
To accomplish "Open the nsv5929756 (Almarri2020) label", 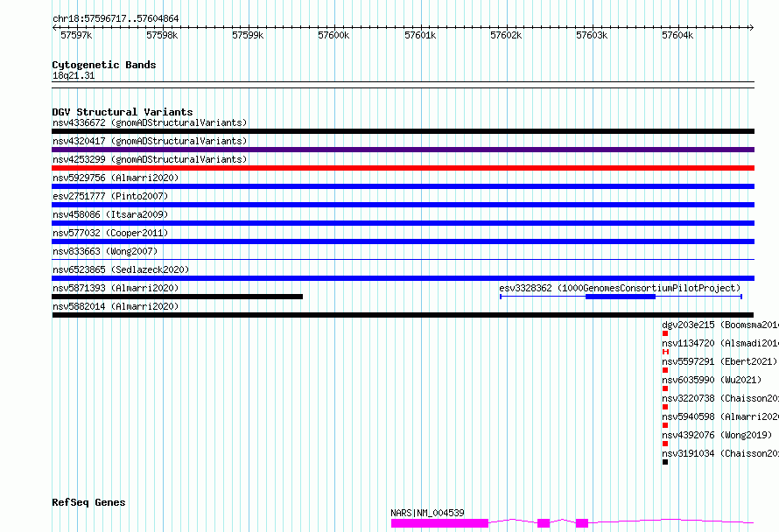I will (x=116, y=178).
